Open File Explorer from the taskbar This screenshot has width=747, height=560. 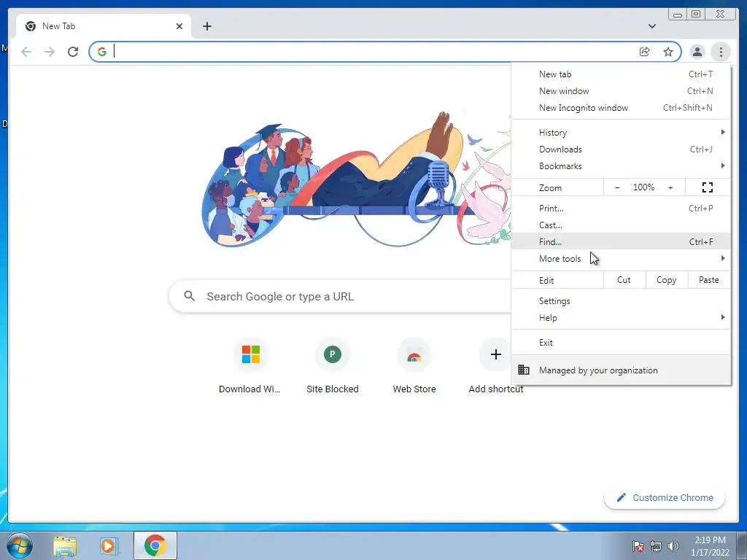pos(65,545)
